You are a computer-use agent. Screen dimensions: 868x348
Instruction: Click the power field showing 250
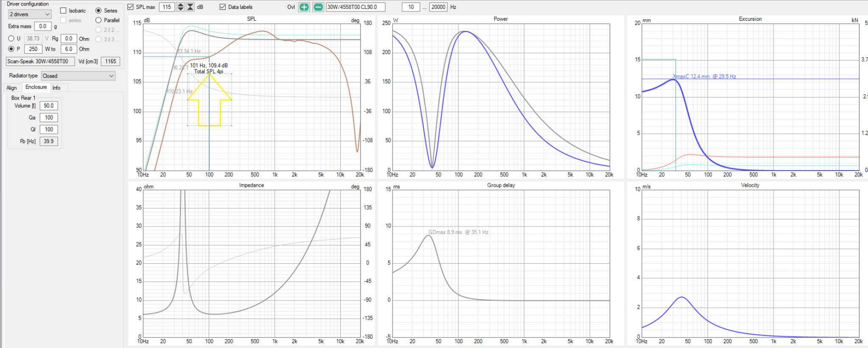(33, 49)
